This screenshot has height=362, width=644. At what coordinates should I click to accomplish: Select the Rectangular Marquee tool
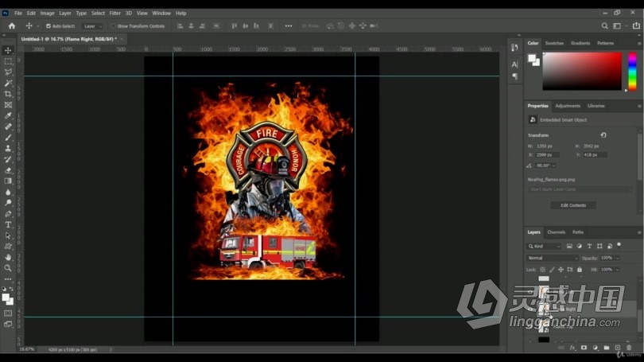pyautogui.click(x=8, y=61)
